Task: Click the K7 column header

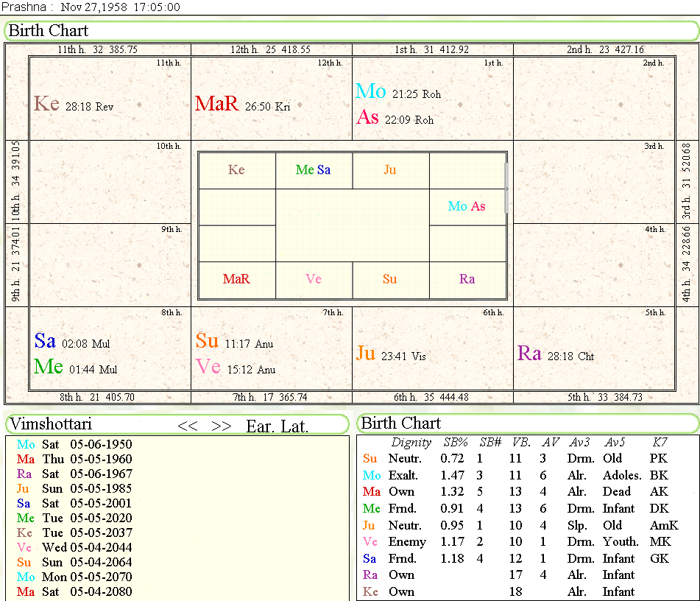Action: point(660,443)
